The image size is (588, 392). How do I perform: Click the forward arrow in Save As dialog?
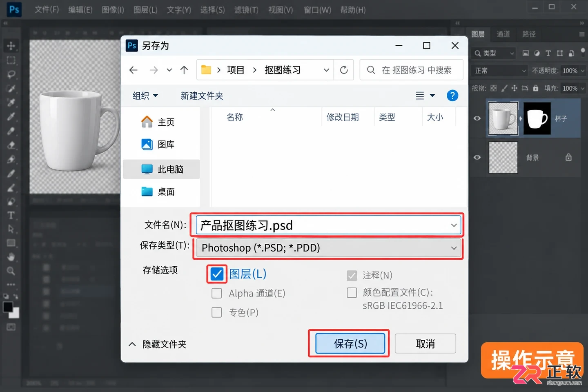pos(154,70)
